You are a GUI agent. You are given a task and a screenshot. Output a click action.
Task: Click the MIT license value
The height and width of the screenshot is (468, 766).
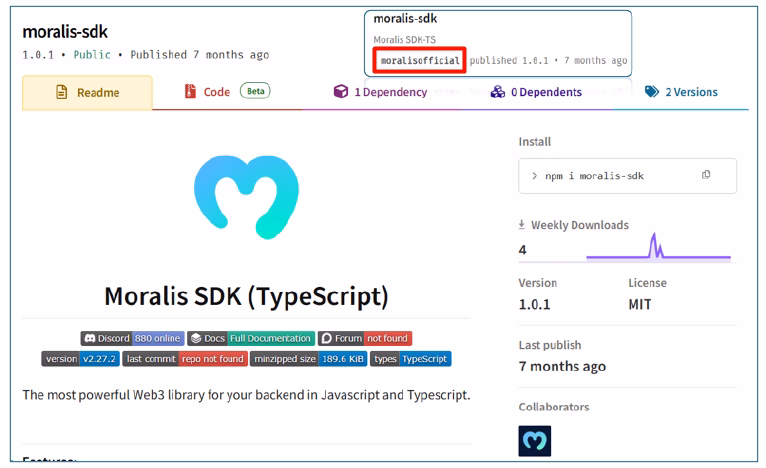(639, 304)
